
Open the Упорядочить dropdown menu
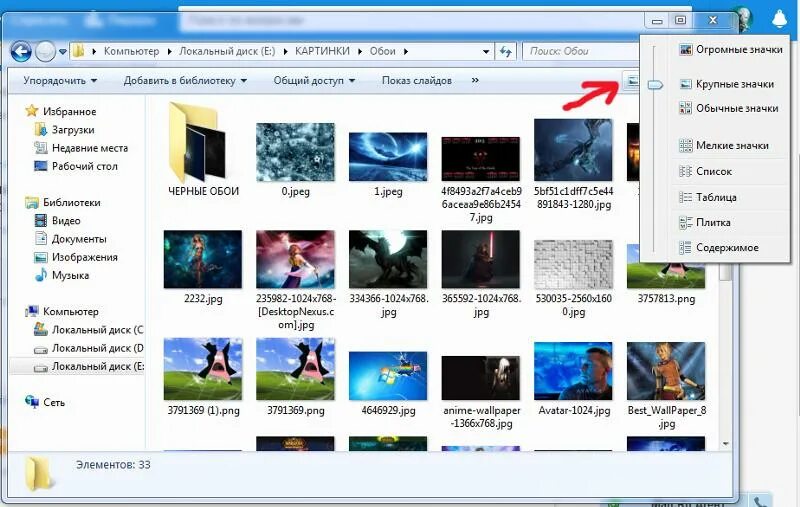tap(60, 81)
